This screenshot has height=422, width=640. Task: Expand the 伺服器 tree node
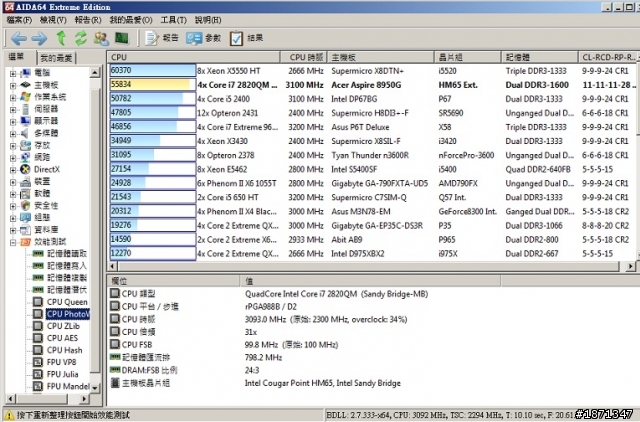coord(13,110)
